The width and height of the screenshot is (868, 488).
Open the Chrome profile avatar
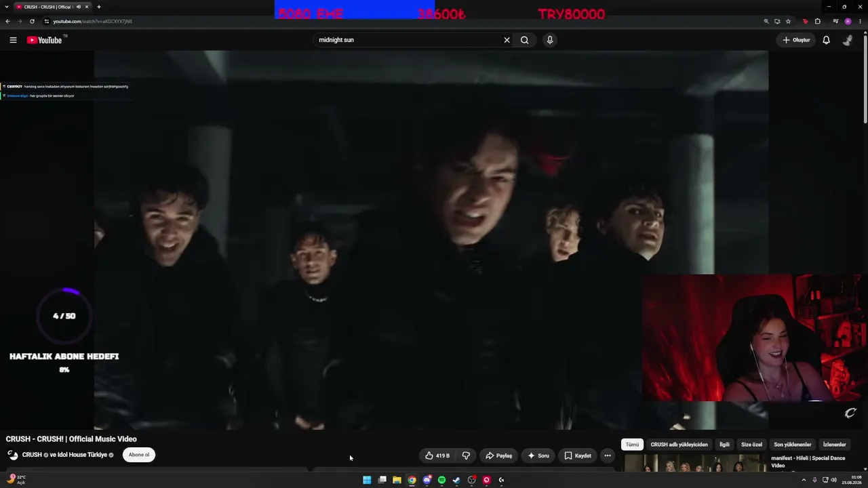pyautogui.click(x=848, y=21)
